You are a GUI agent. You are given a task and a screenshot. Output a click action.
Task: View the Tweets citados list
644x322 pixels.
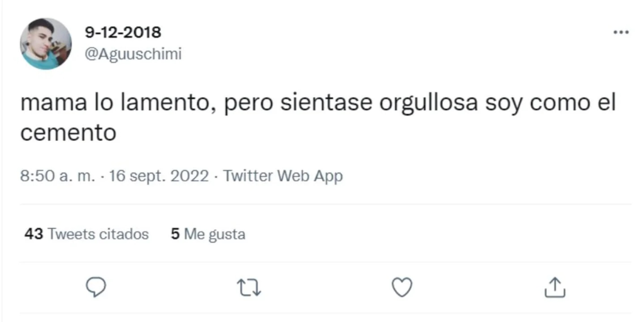click(x=99, y=235)
